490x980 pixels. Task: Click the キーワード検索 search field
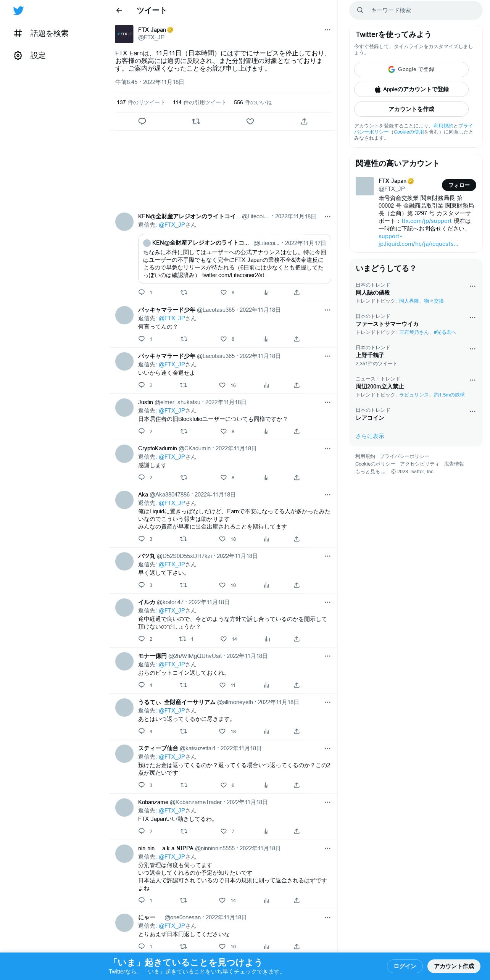416,10
